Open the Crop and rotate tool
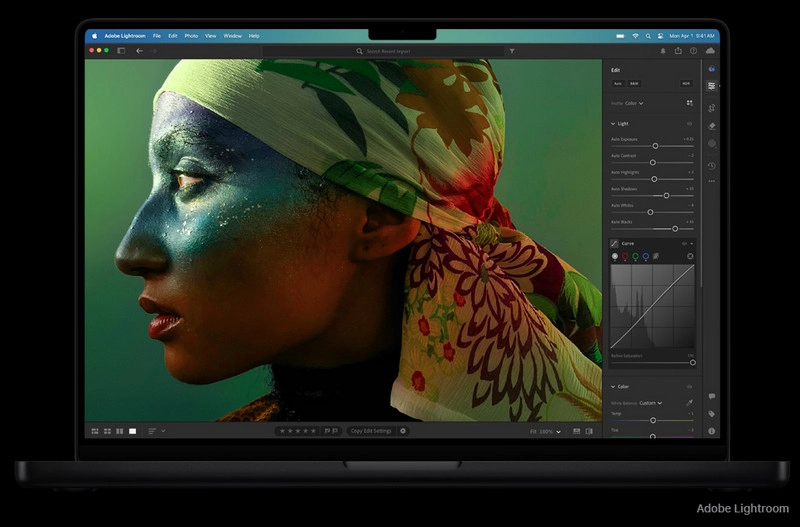 click(x=712, y=107)
